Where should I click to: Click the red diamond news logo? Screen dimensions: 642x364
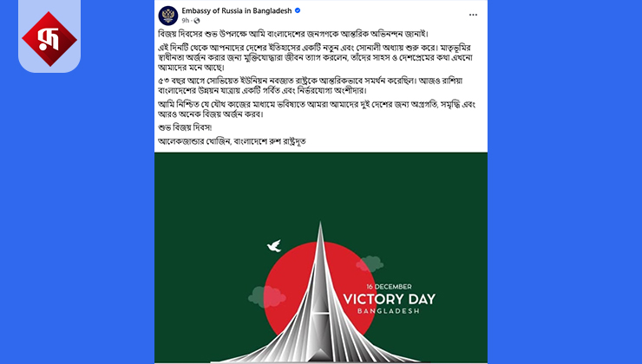[x=49, y=39]
